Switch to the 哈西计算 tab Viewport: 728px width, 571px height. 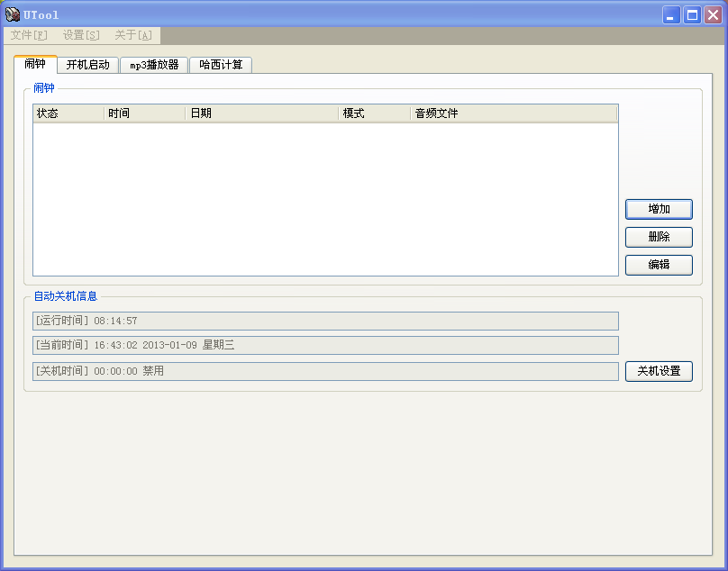221,65
